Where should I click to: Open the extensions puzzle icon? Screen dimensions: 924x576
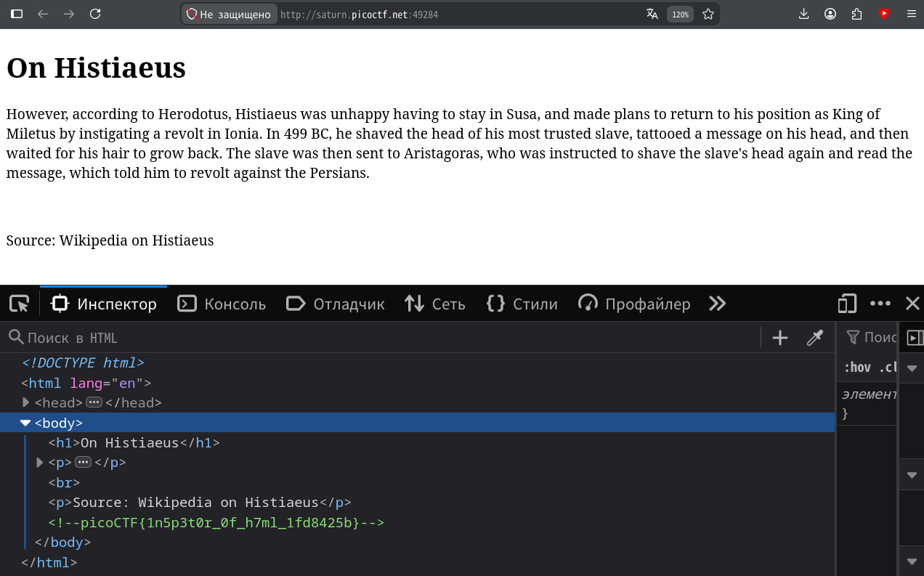(857, 14)
